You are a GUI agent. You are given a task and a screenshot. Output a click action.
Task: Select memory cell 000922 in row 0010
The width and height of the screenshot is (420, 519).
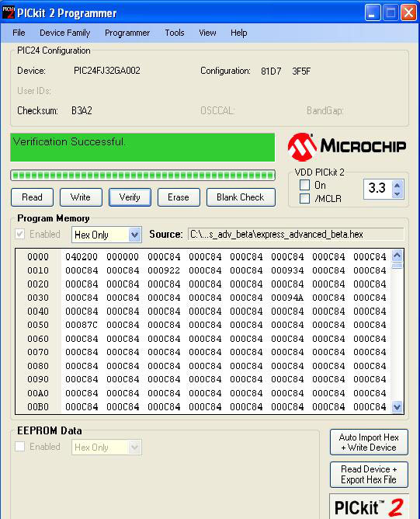point(164,270)
